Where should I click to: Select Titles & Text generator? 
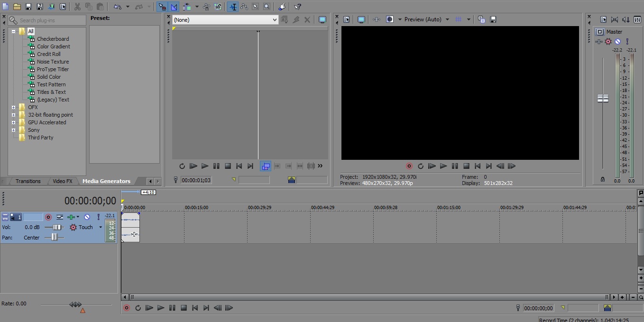(x=51, y=92)
